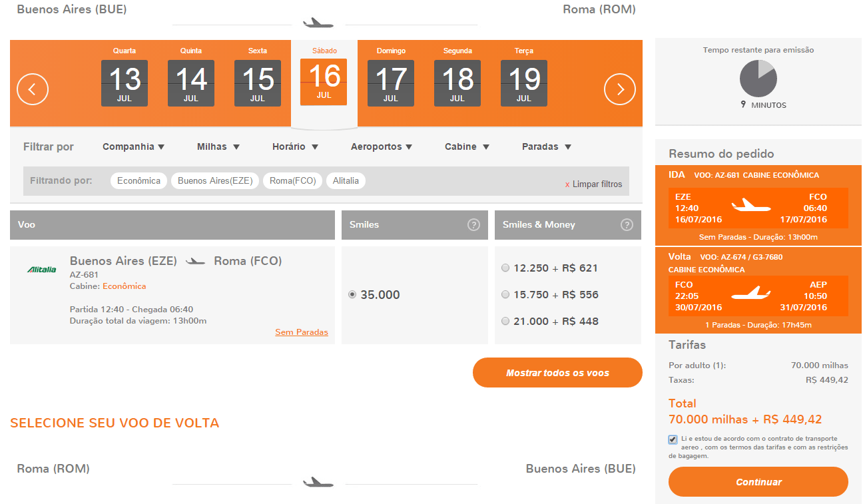Choose 21.000 + R$ 448 option
The image size is (863, 504).
[x=505, y=322]
